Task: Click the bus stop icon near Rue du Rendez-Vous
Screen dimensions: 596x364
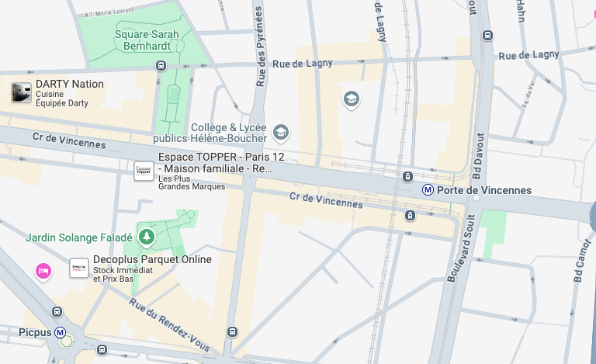Action: pyautogui.click(x=232, y=331)
